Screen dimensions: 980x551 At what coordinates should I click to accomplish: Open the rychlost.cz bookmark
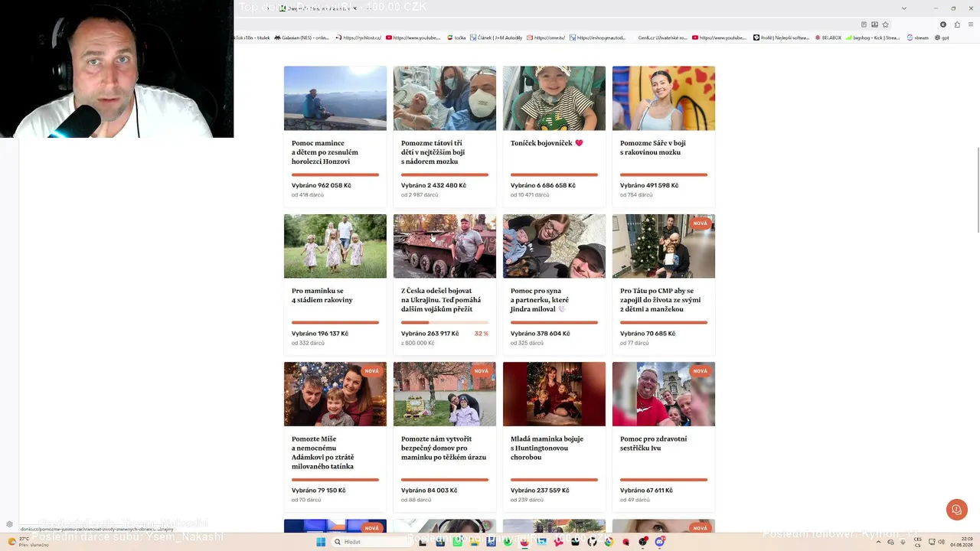(x=359, y=37)
